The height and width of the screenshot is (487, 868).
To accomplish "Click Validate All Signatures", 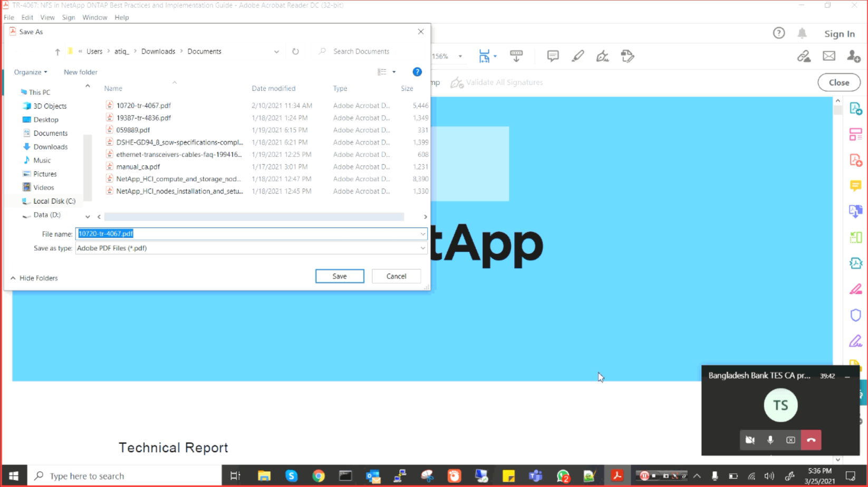I will 497,82.
